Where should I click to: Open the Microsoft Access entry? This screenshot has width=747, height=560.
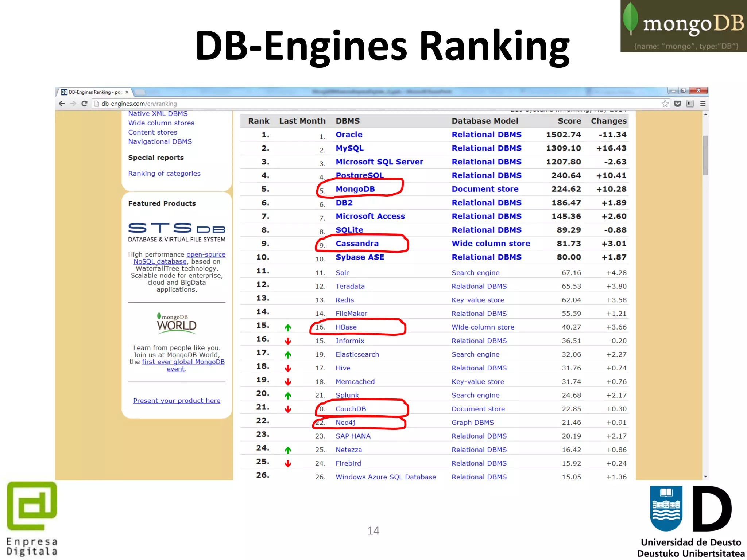370,216
